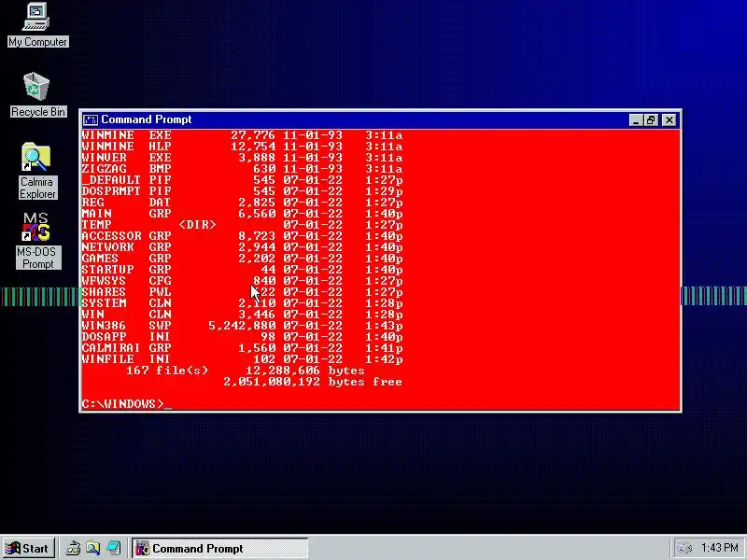This screenshot has width=747, height=560.
Task: Click the 1:43 PM taskbar clock
Action: coord(719,548)
